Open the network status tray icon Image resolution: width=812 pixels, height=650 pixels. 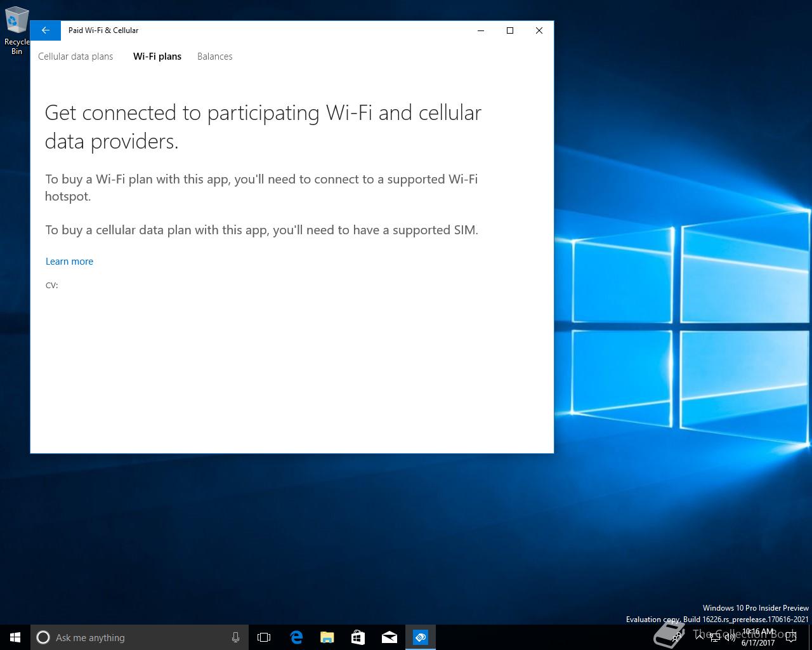tap(715, 637)
